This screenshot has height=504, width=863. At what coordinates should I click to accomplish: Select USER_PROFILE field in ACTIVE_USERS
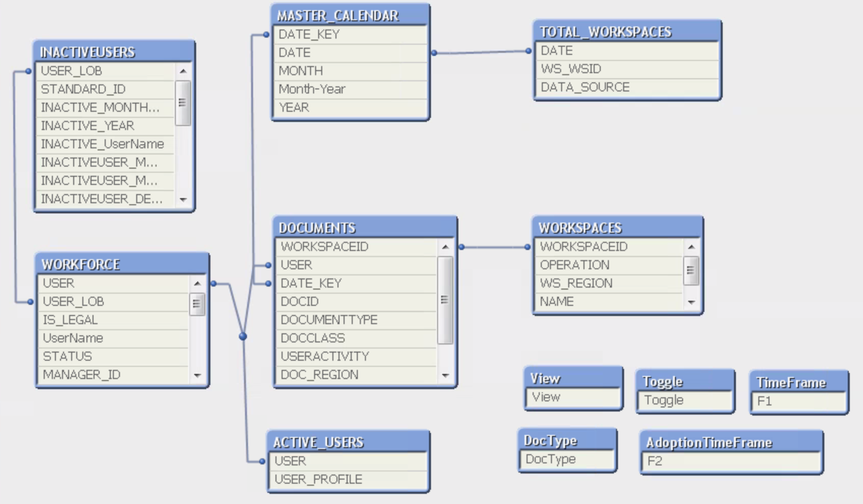[349, 480]
